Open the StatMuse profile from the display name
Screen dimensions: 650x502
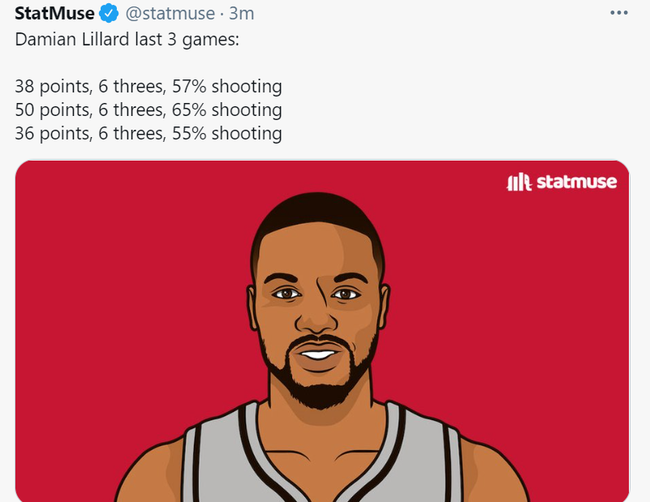click(55, 14)
